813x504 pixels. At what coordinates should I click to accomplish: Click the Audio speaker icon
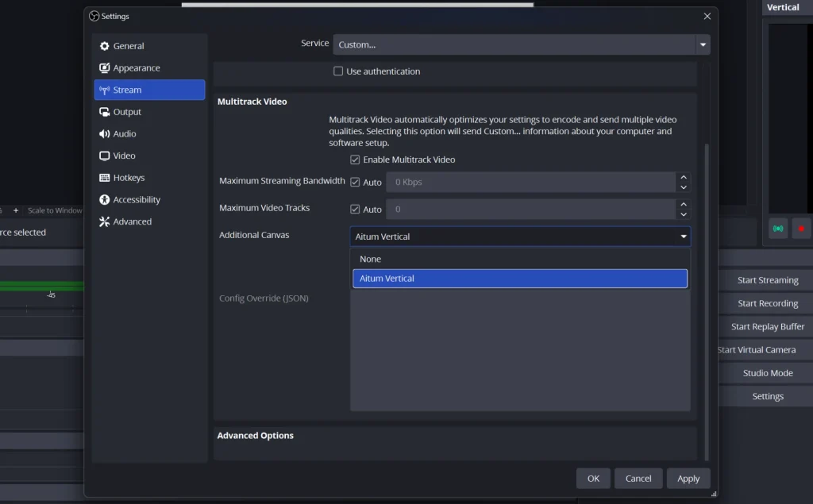(x=104, y=134)
